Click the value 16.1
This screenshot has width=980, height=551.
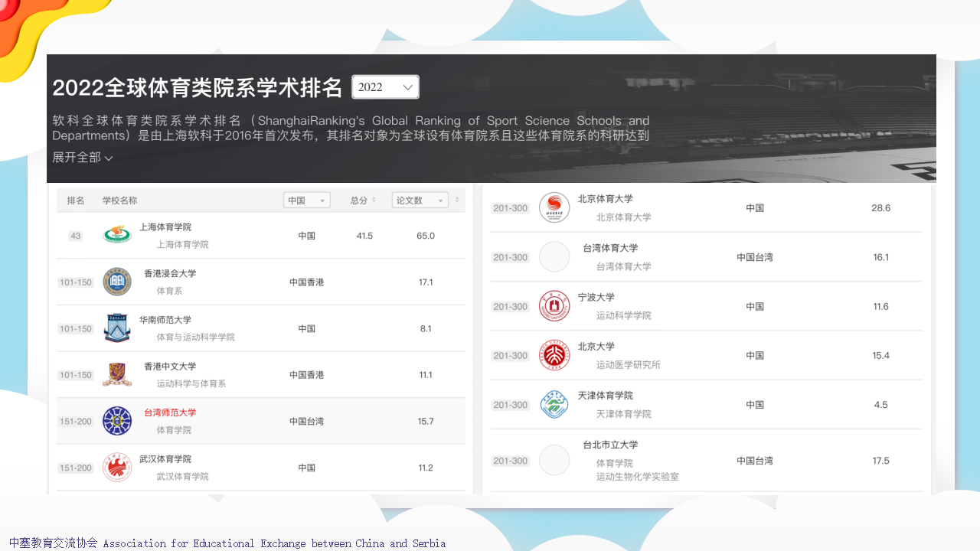(x=881, y=257)
